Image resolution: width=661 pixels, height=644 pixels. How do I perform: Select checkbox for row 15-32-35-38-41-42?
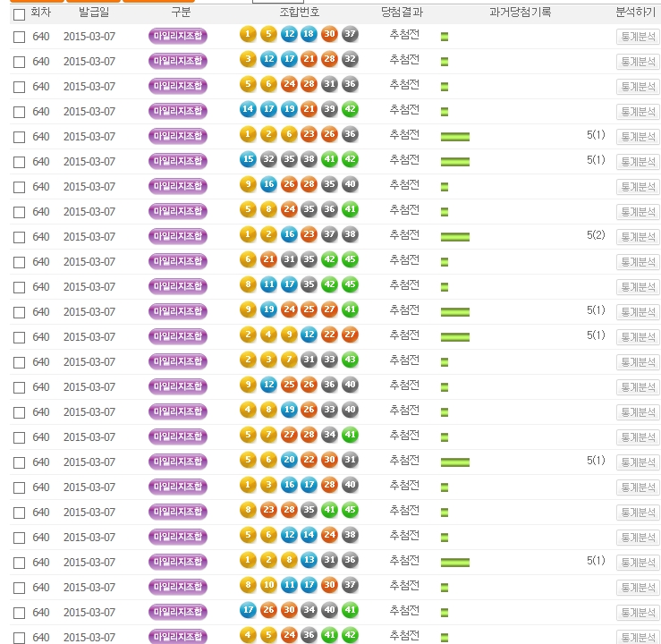tap(19, 162)
